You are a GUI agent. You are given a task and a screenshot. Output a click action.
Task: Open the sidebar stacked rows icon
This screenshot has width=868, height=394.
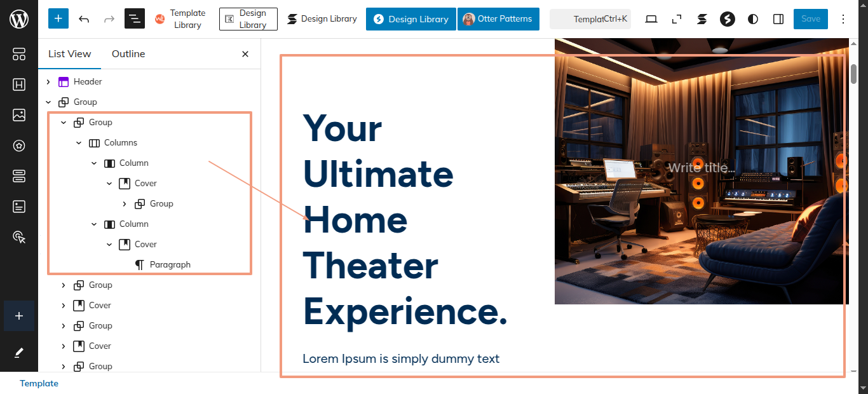click(x=19, y=176)
